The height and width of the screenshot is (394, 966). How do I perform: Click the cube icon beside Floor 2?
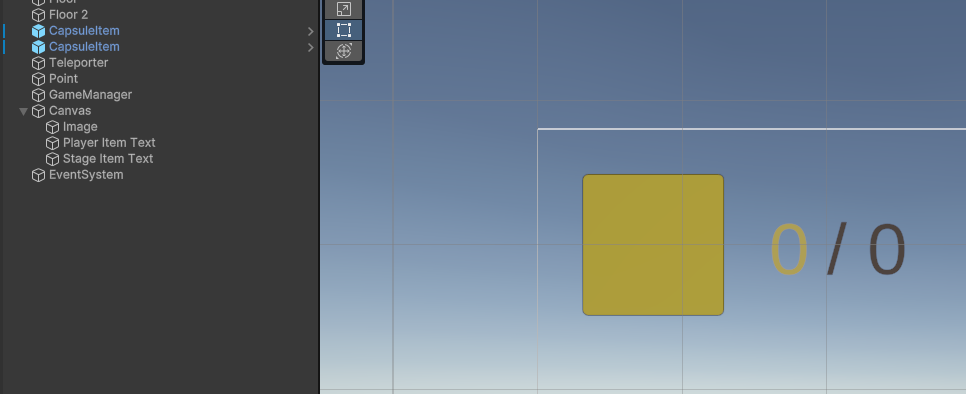pos(38,15)
